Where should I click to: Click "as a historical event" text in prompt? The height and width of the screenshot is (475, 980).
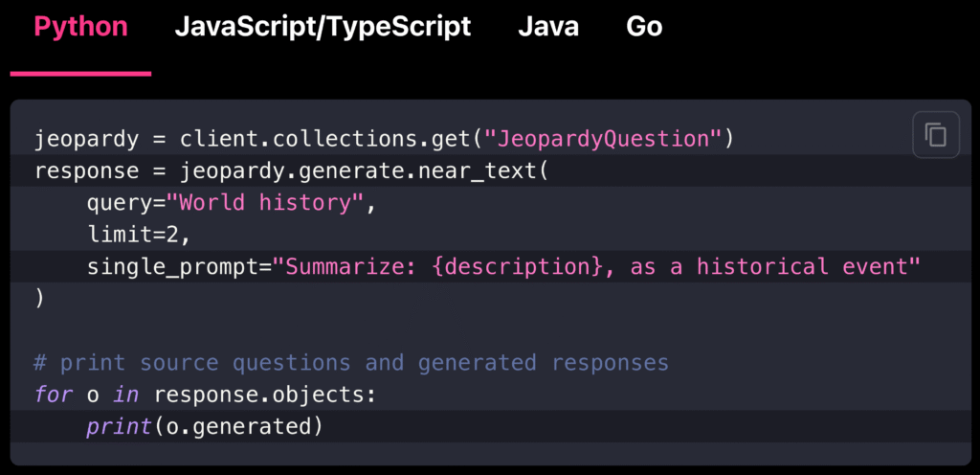[773, 267]
